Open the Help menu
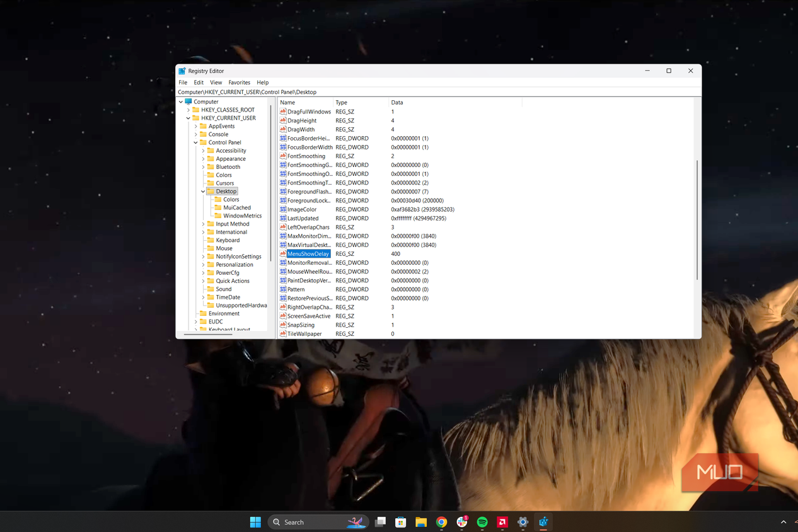This screenshot has height=532, width=798. [x=263, y=83]
